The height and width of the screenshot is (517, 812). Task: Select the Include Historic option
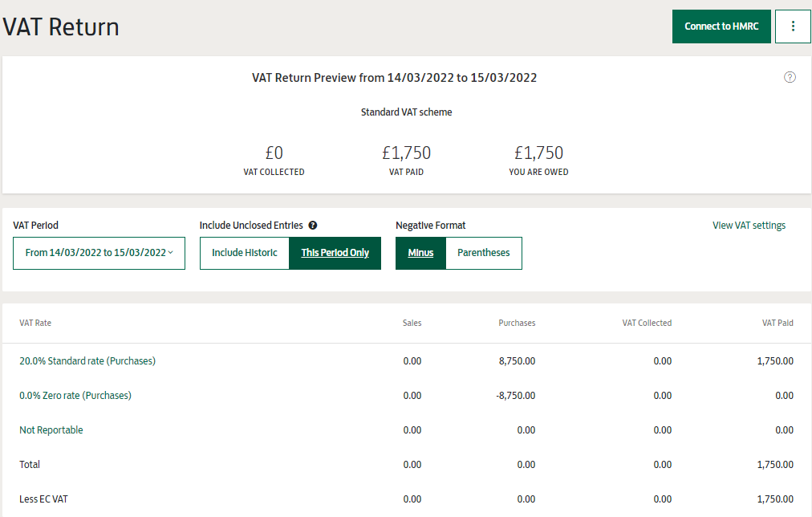click(x=245, y=253)
